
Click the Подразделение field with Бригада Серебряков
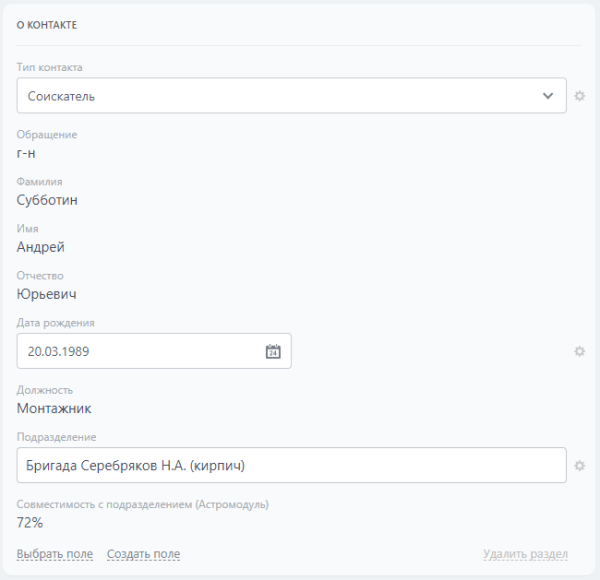pyautogui.click(x=291, y=465)
